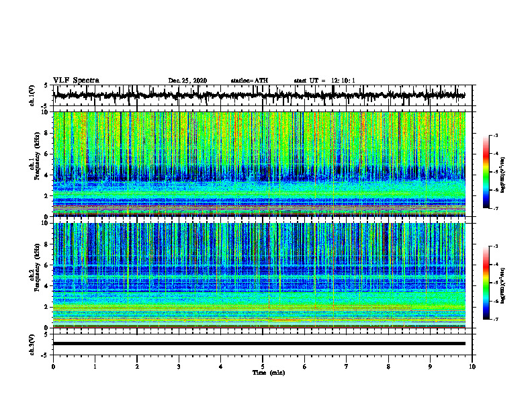Click the "6" kHz tick on ch.2 spectrogram
The width and height of the screenshot is (532, 411).
46,265
